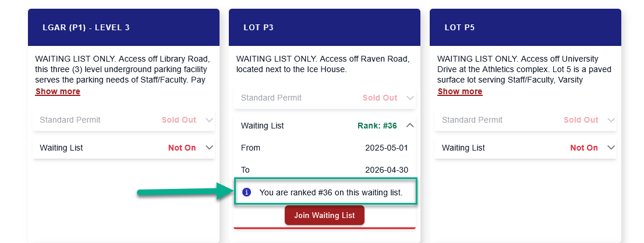Expand LGAR Level 3 Standard Permit chevron
This screenshot has height=243, width=644.
coord(209,120)
